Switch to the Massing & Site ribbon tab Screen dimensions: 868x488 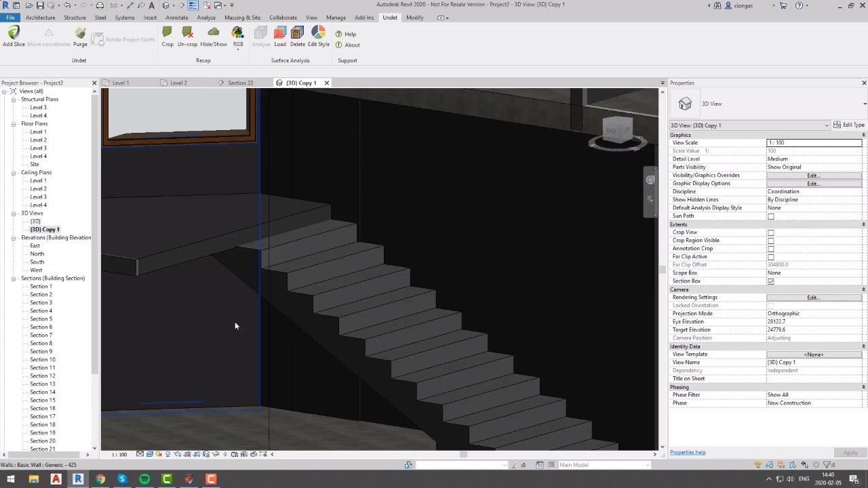[x=242, y=18]
